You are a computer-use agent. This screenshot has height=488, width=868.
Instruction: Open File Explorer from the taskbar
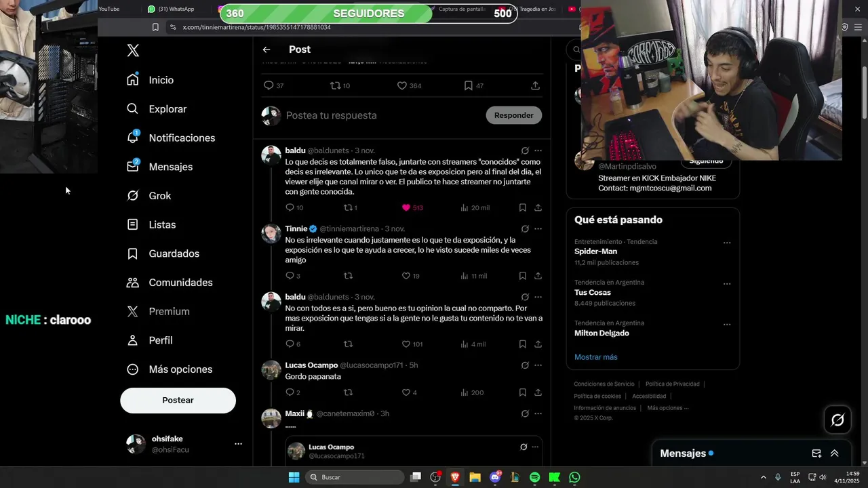pyautogui.click(x=475, y=477)
